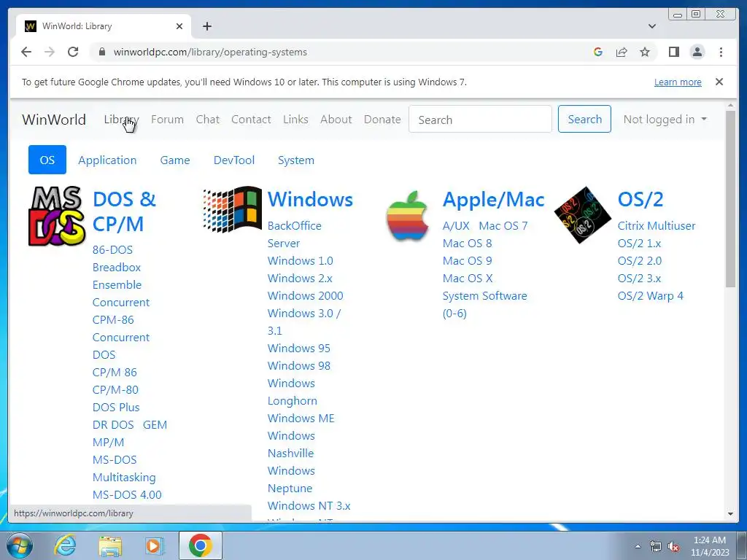Open the Apple/Mac heading link
The height and width of the screenshot is (560, 747).
[x=494, y=200]
